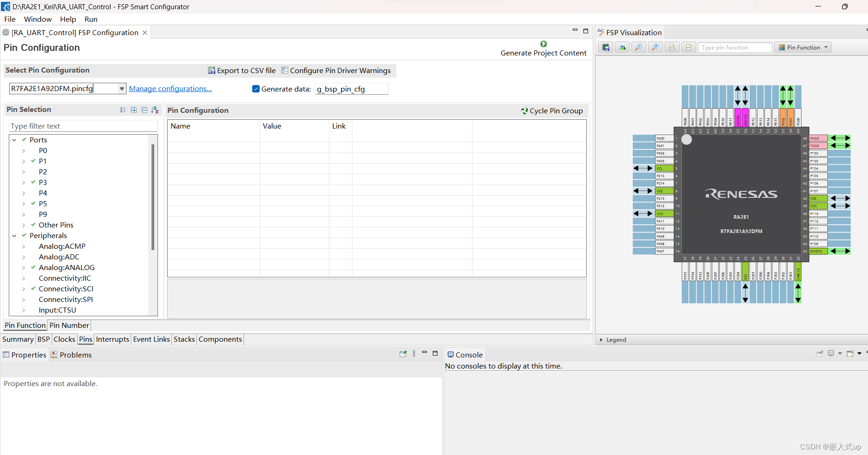Click the SWDIO pin on the chip diagram
Screen dimensions: 868x455
pos(818,251)
